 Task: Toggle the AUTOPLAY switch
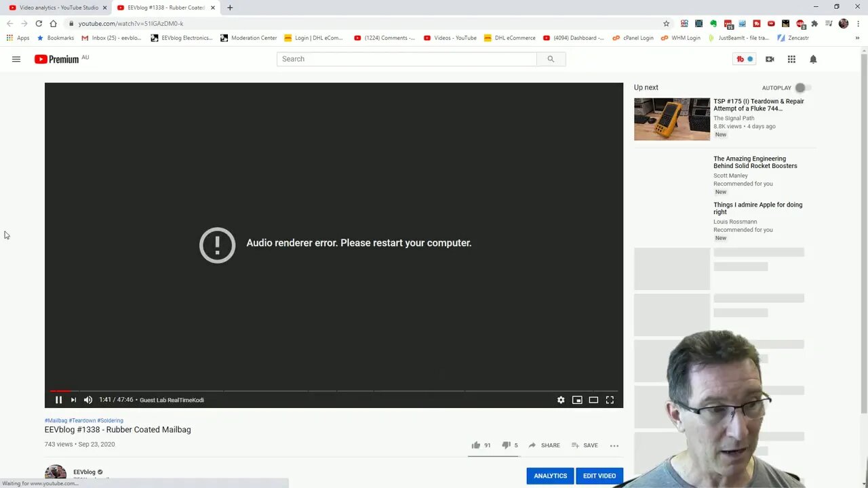[803, 87]
